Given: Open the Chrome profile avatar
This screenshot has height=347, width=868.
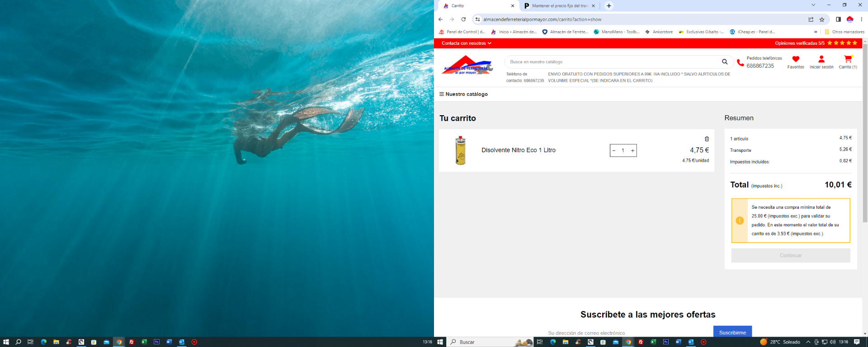Looking at the screenshot, I should click(x=850, y=19).
